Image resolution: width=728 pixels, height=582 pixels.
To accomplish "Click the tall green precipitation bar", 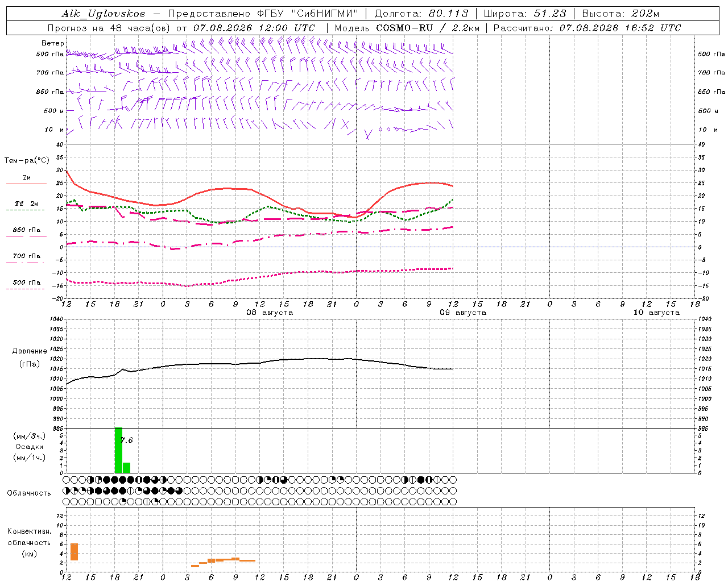I will pyautogui.click(x=118, y=450).
